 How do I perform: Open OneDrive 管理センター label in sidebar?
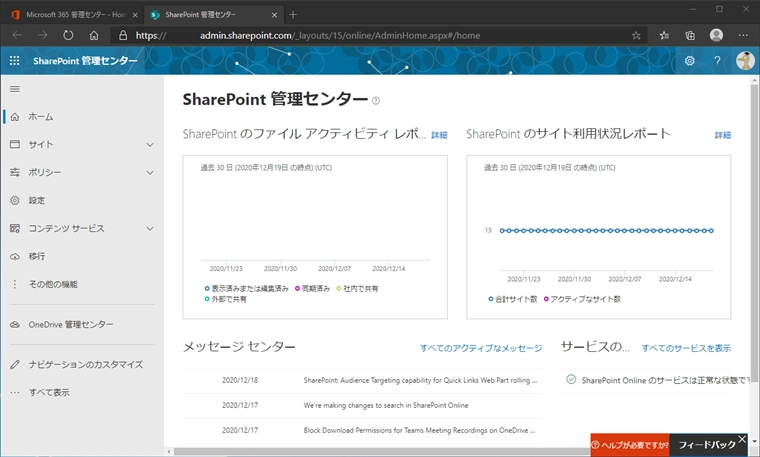tap(71, 325)
